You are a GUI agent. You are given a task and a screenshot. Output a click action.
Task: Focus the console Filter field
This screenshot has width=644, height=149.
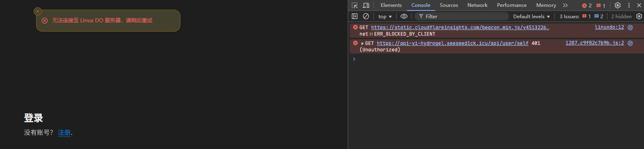(462, 16)
